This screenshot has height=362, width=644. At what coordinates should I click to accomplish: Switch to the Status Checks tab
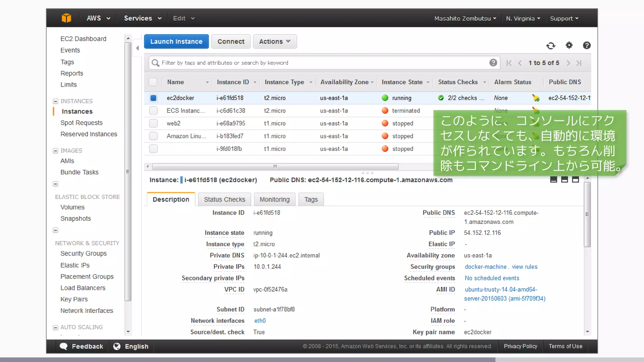(x=224, y=200)
